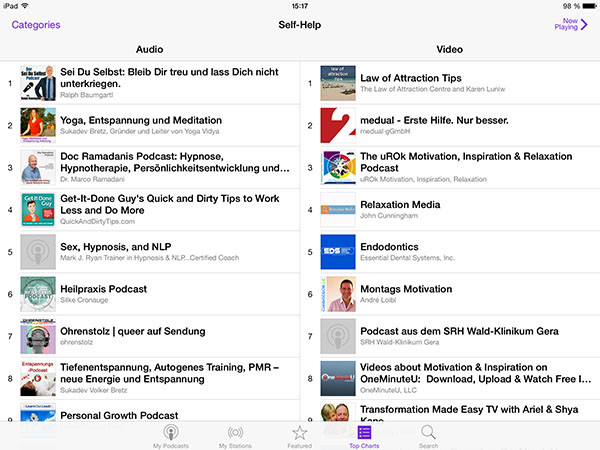
Task: Tap the Wi-Fi status icon
Action: coord(25,6)
